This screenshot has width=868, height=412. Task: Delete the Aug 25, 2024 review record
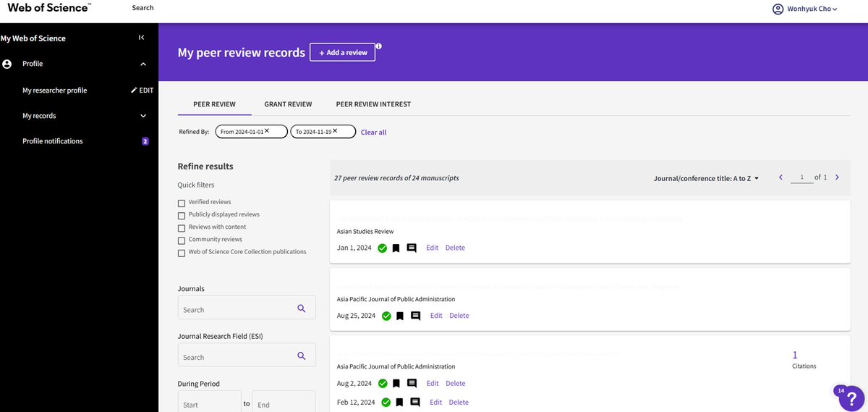(459, 316)
